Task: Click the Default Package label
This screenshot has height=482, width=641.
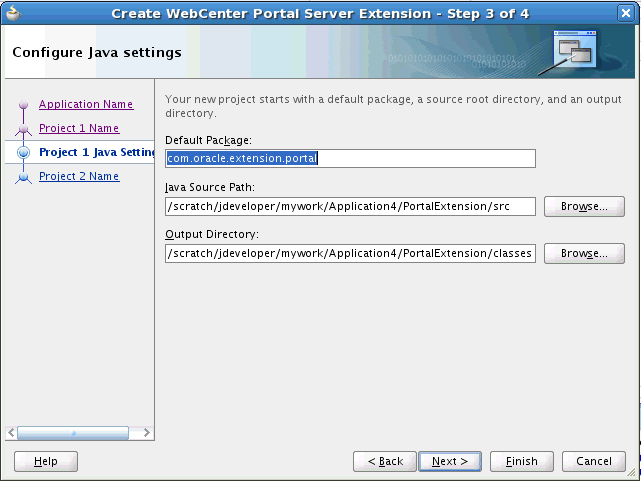Action: click(208, 140)
